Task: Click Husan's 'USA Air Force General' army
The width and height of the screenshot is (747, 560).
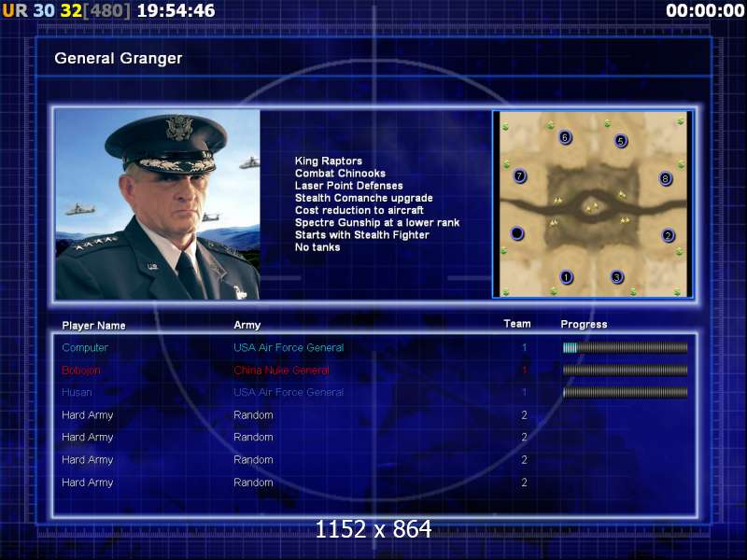Action: [289, 392]
